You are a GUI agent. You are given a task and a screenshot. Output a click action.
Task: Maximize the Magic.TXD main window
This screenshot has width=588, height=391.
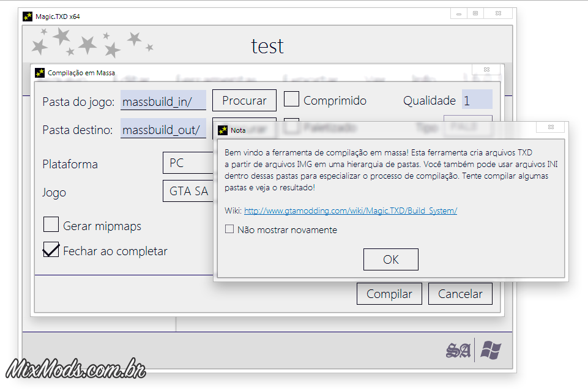[x=475, y=13]
